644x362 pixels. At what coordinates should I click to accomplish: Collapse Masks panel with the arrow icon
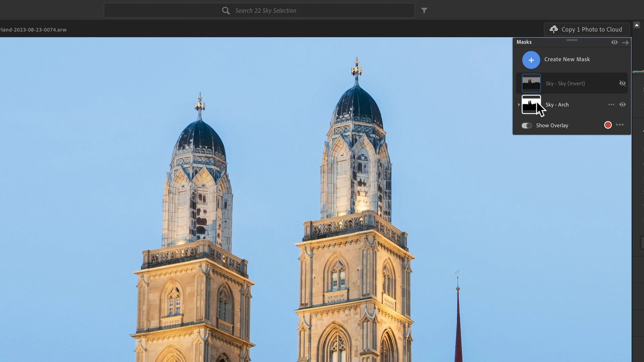pos(625,43)
